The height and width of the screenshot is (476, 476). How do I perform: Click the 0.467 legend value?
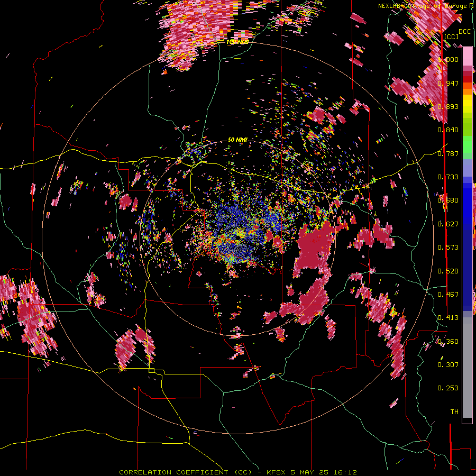[448, 295]
